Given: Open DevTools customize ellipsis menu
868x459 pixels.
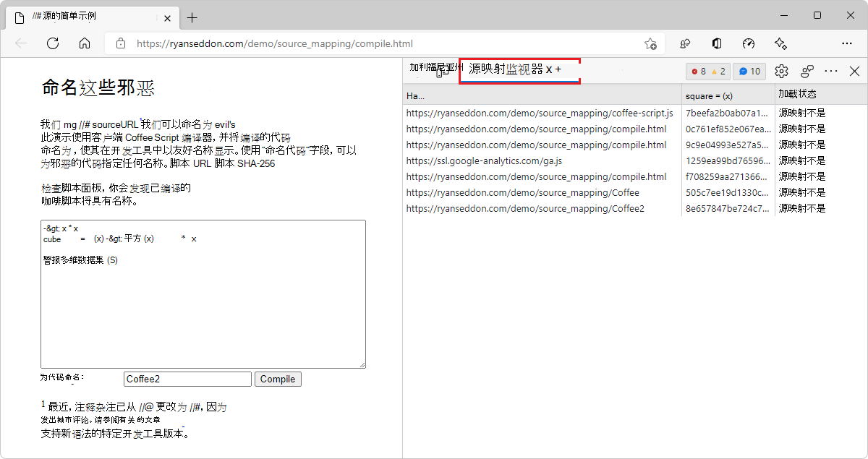Looking at the screenshot, I should click(x=831, y=71).
